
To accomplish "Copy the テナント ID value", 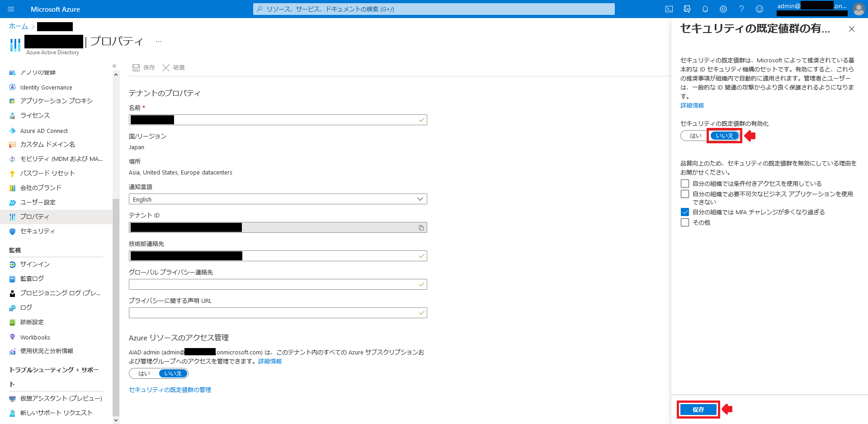I will pyautogui.click(x=421, y=228).
